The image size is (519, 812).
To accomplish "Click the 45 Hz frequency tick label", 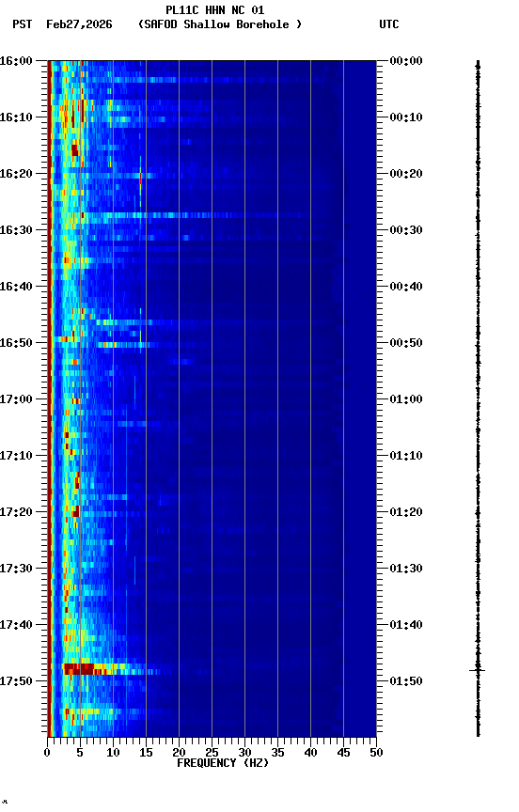I will pos(343,753).
